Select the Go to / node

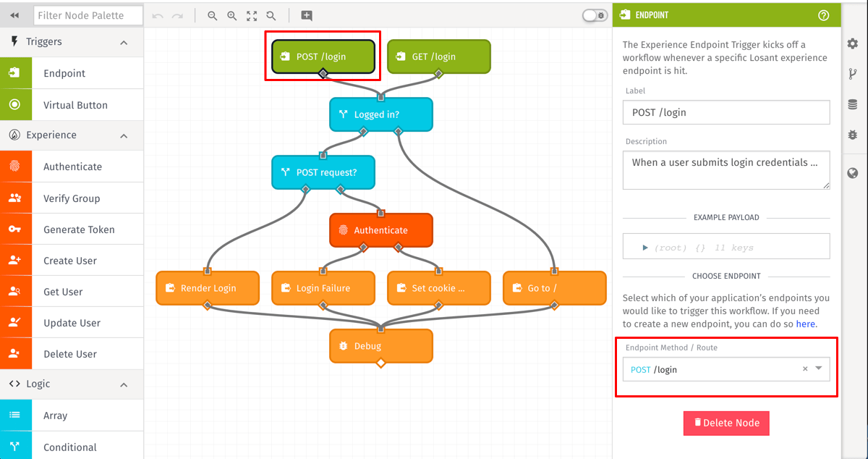tap(555, 288)
